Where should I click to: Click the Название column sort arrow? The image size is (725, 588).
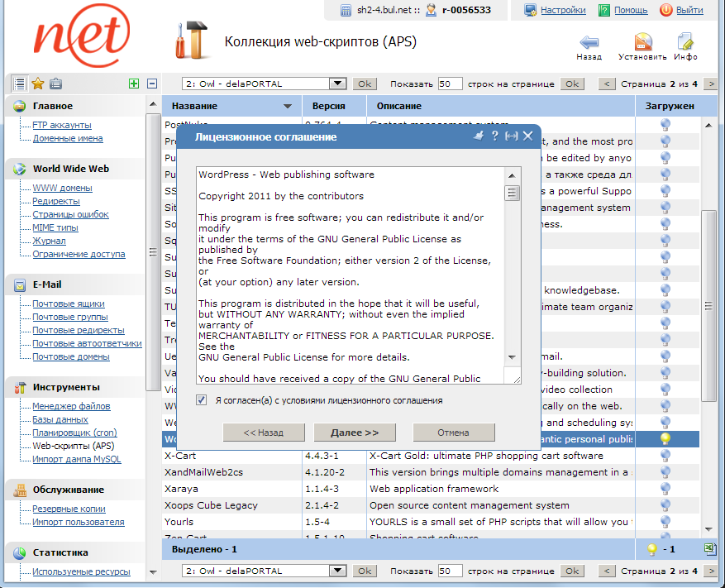click(x=288, y=107)
